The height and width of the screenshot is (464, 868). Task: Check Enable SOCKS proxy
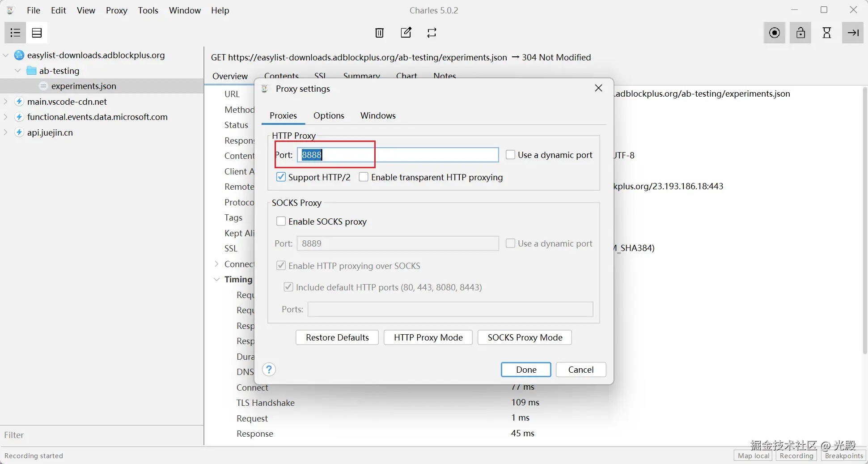pos(281,221)
